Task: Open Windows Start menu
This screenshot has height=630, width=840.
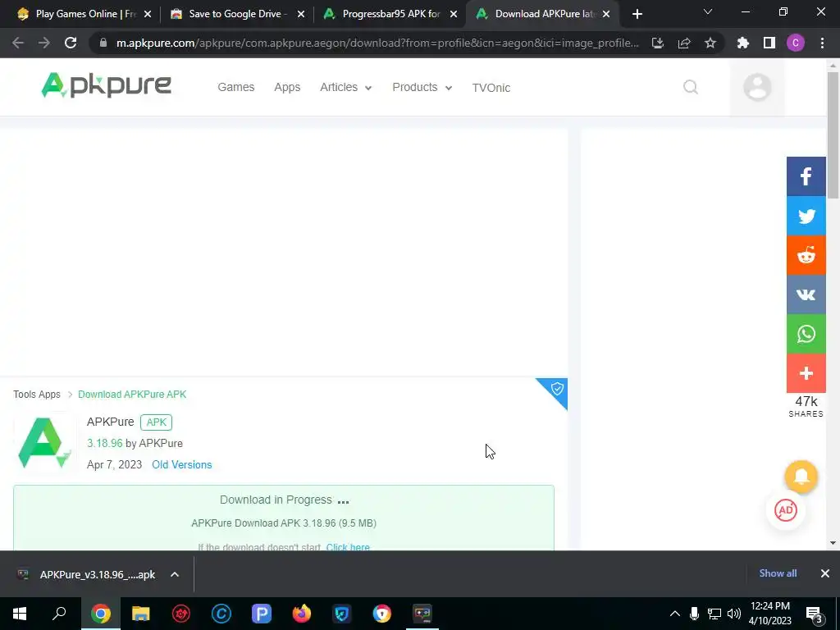Action: coord(20,614)
